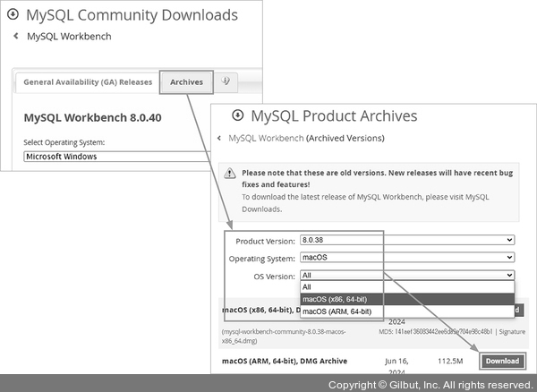Viewport: 537px width, 392px height.
Task: Click back chevron before MySQL Workbench (Archived Versions)
Action: point(219,138)
